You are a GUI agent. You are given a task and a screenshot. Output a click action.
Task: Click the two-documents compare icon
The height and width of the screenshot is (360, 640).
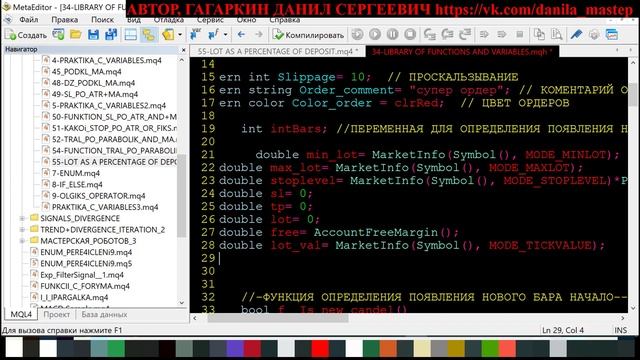pos(539,35)
